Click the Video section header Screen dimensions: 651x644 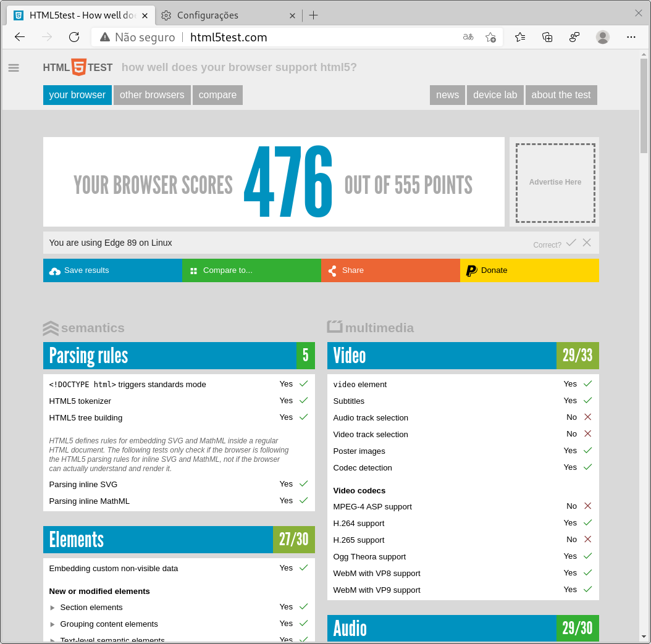point(463,356)
